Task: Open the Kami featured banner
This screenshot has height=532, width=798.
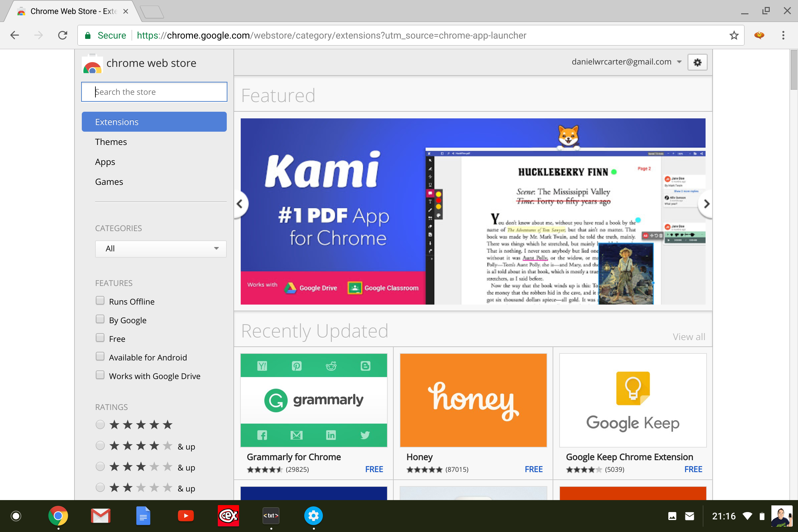Action: click(x=473, y=211)
